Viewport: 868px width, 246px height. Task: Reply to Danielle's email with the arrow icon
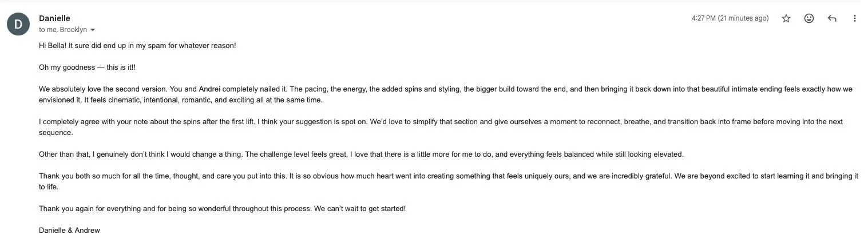[832, 18]
